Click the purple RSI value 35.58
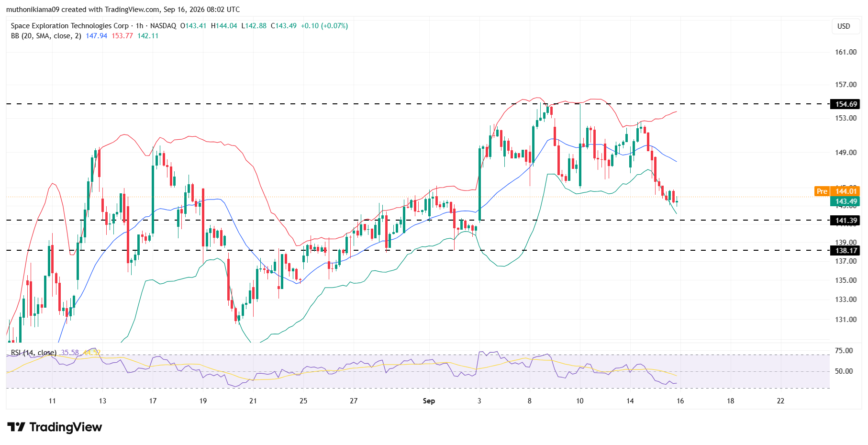 point(70,353)
